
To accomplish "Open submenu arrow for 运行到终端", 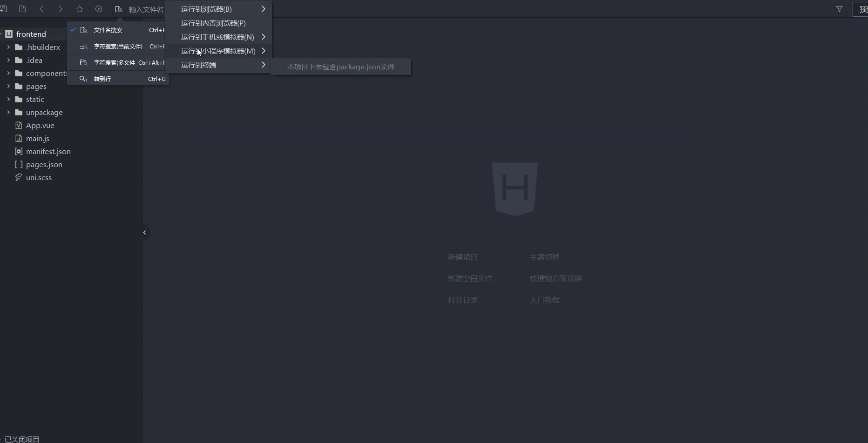I will 263,65.
